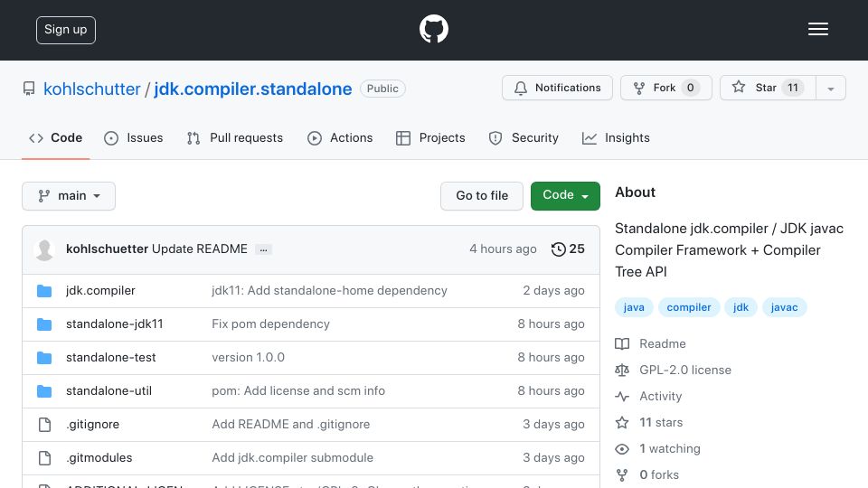The width and height of the screenshot is (868, 488).
Task: Click '4 hours ago' commit timestamp
Action: (x=503, y=249)
